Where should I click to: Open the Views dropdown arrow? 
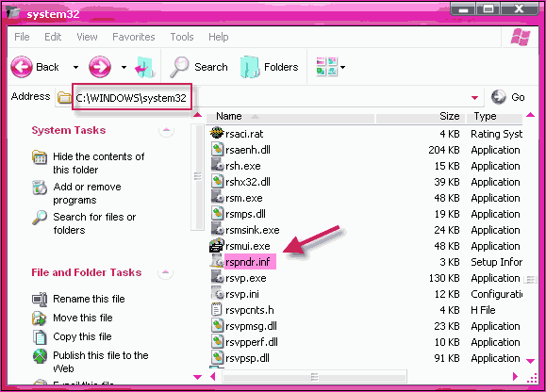tap(343, 67)
